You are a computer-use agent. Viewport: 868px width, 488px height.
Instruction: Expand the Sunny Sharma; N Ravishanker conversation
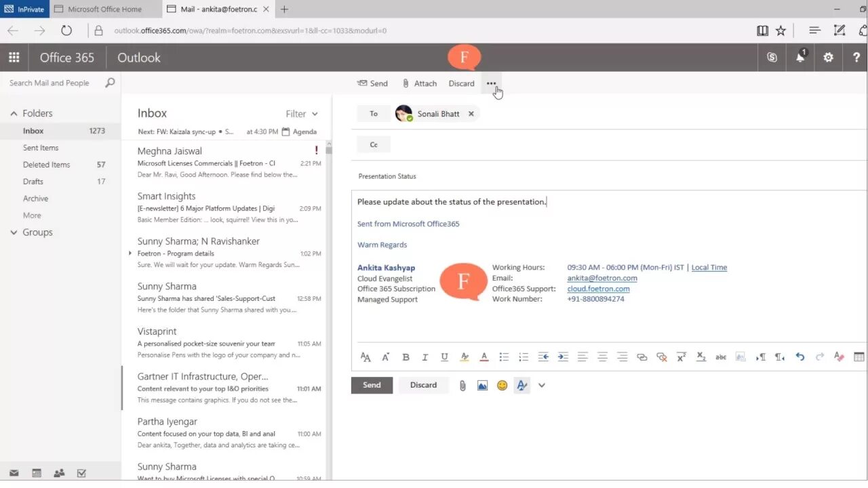(130, 253)
